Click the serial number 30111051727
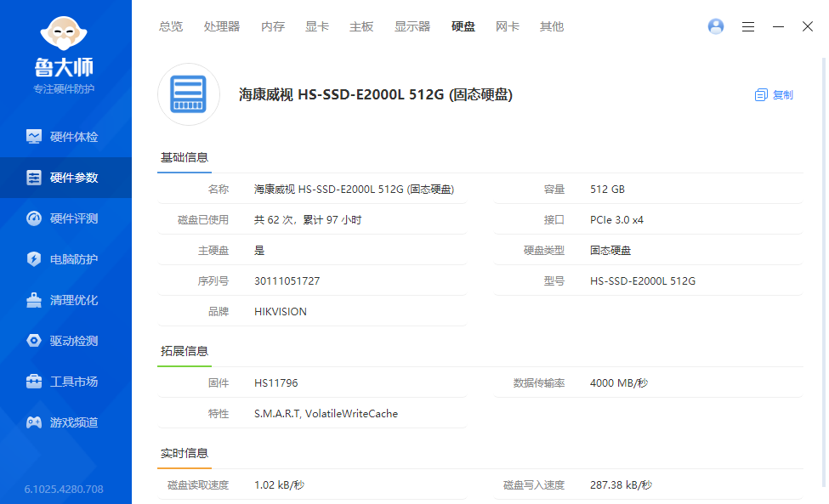Image resolution: width=829 pixels, height=504 pixels. click(x=287, y=281)
